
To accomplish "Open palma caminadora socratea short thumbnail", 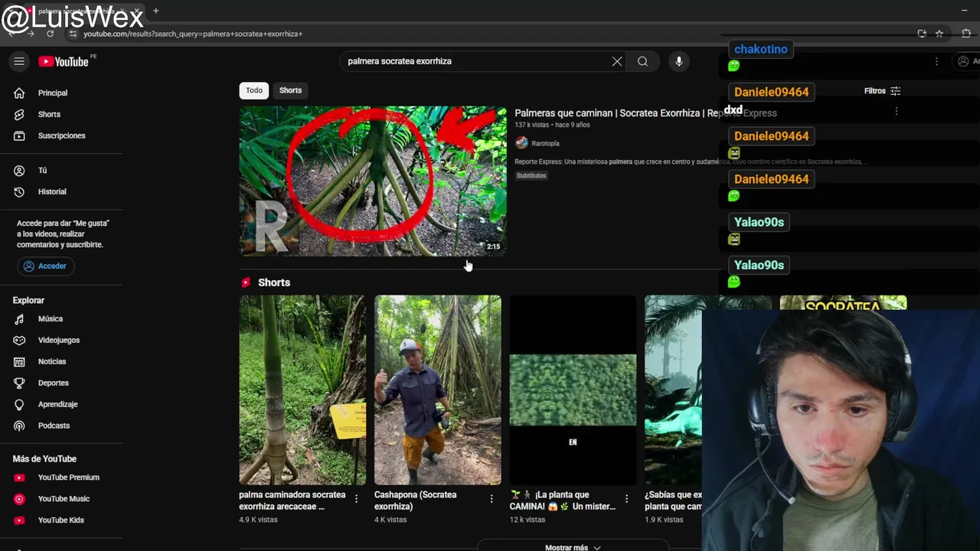I will click(302, 390).
